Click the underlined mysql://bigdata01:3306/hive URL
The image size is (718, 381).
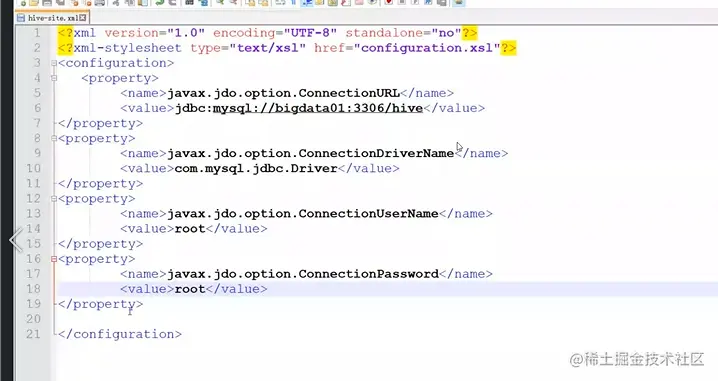(318, 108)
